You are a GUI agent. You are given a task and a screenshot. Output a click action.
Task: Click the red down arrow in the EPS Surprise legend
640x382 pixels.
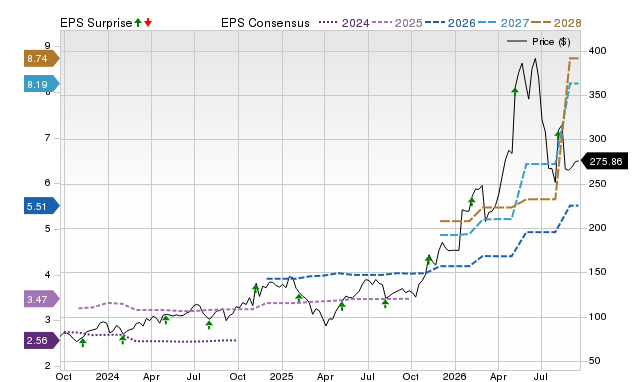pyautogui.click(x=148, y=23)
